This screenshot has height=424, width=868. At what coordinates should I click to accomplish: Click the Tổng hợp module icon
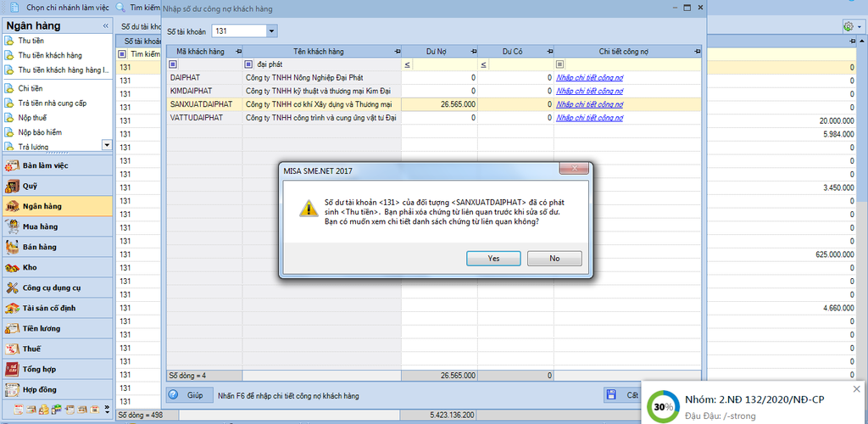(12, 369)
